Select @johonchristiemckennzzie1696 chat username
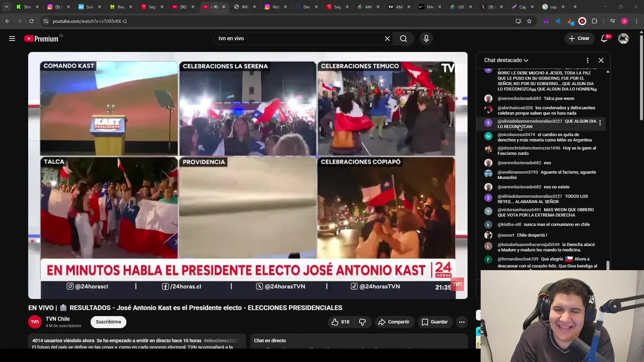Image resolution: width=644 pixels, height=362 pixels. [x=529, y=148]
